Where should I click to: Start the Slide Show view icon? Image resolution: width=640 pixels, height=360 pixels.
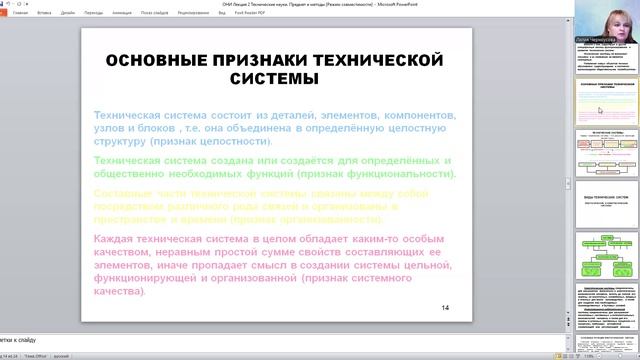pos(578,356)
